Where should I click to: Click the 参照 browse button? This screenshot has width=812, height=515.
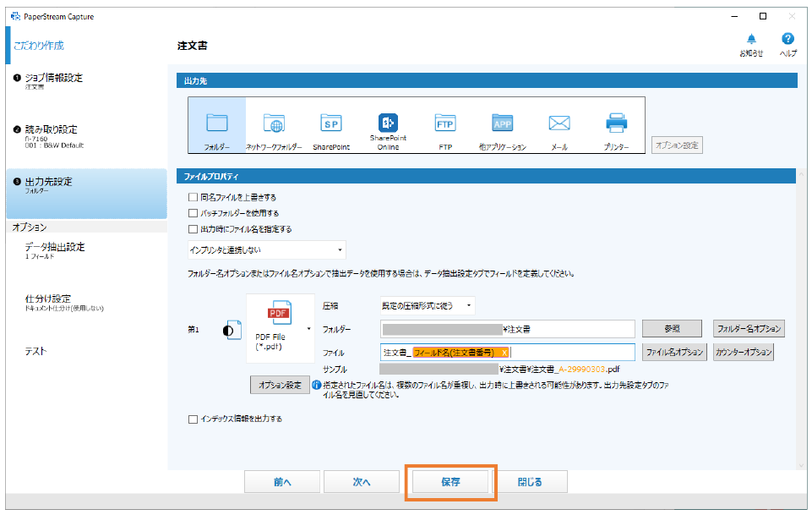[673, 328]
